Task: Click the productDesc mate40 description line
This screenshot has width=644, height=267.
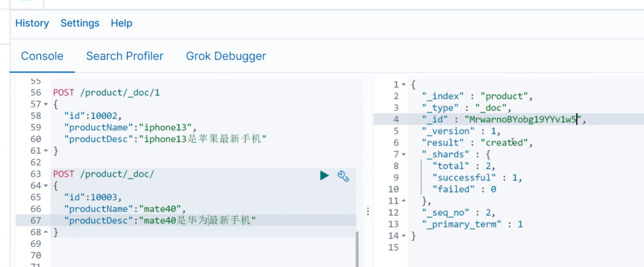Action: pos(160,221)
